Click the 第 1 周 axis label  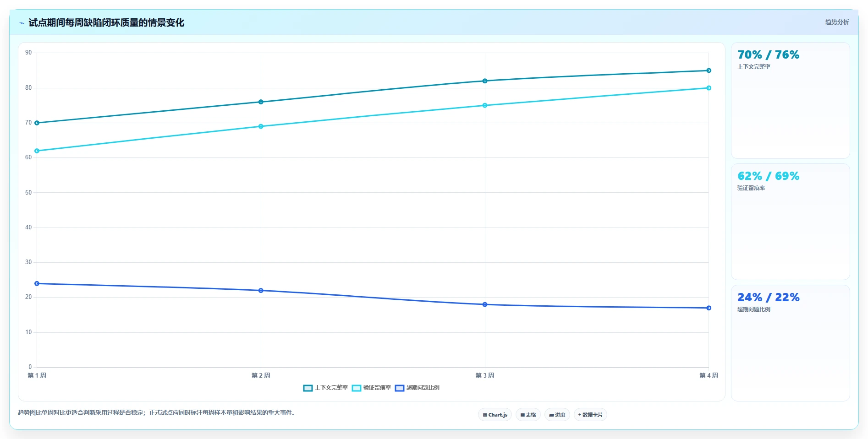37,375
